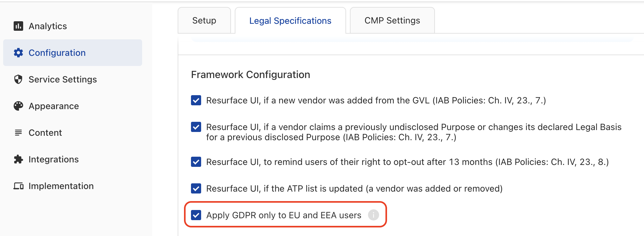
Task: Uncheck Resurface UI for new GVL vendor
Action: 196,100
